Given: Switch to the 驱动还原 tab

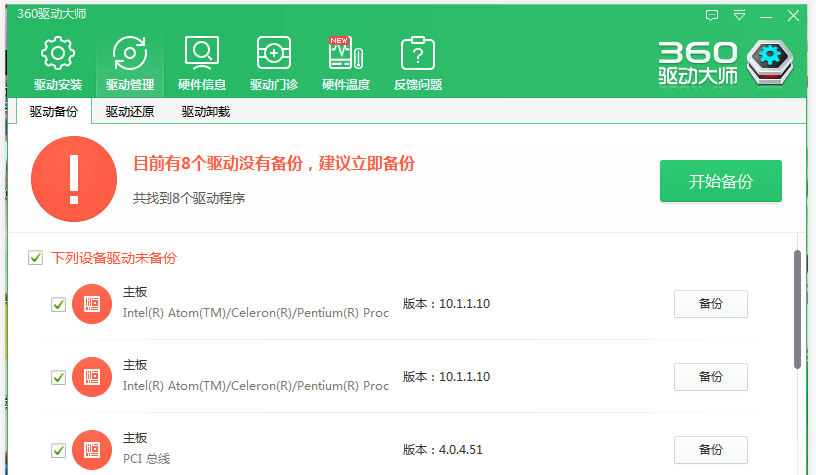Looking at the screenshot, I should 130,112.
